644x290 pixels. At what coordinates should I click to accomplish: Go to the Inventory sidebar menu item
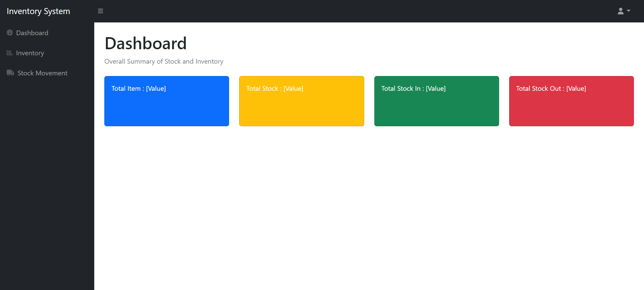click(x=30, y=53)
